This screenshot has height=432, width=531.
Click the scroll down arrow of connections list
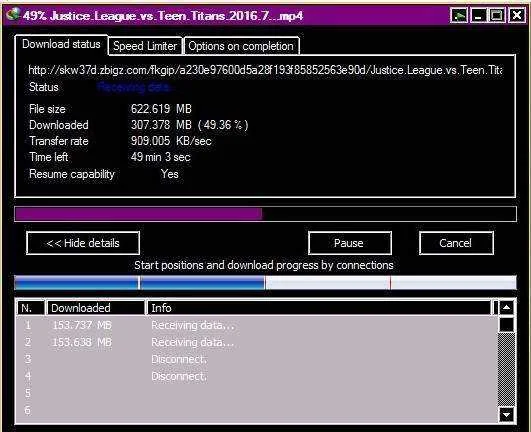tap(506, 415)
